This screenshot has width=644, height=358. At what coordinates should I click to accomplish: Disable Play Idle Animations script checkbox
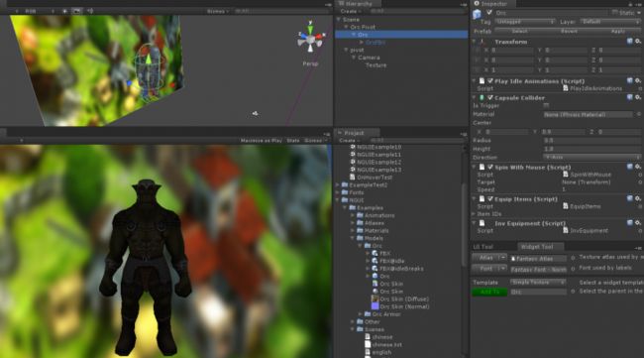click(x=490, y=81)
